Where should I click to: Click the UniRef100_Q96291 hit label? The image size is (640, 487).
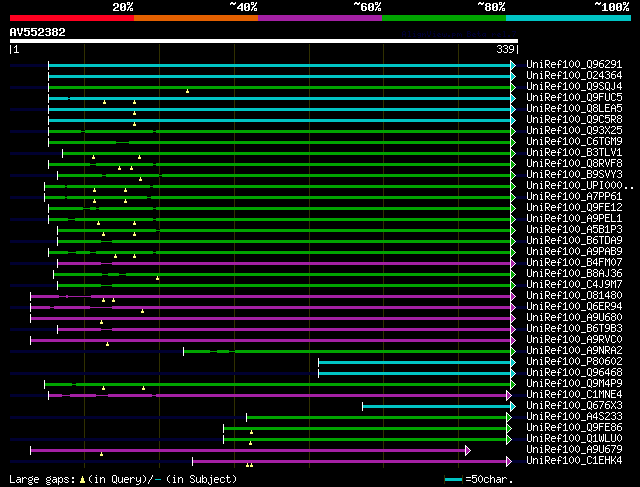pos(574,64)
